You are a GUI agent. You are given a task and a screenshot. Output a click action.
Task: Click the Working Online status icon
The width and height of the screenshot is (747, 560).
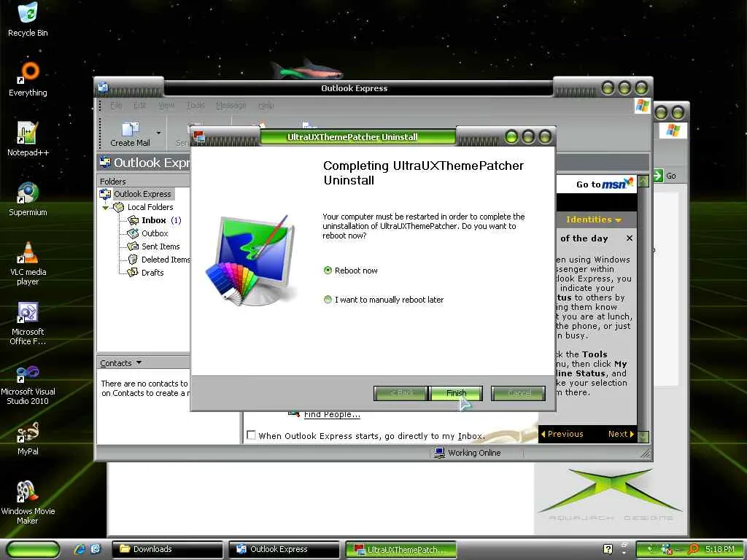coord(439,452)
